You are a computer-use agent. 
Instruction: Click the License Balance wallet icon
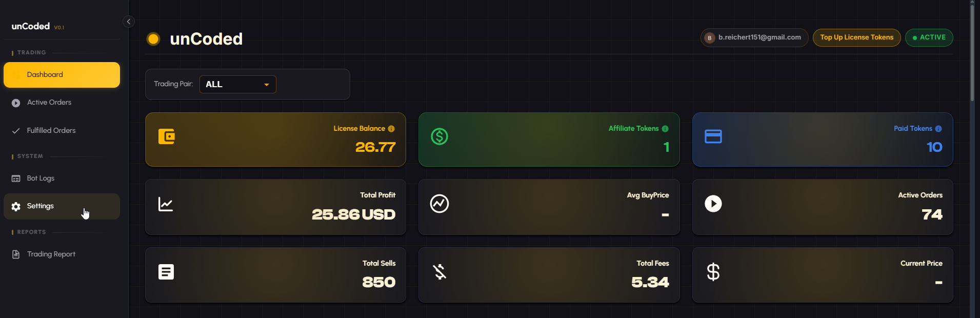(x=167, y=136)
